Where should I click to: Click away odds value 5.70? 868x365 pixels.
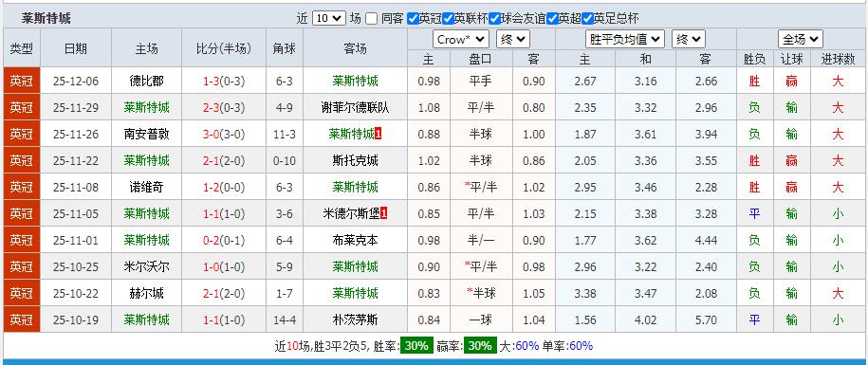pyautogui.click(x=706, y=320)
